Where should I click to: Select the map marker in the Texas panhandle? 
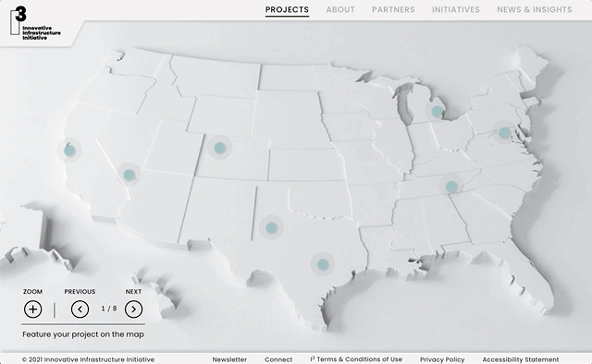coord(271,227)
